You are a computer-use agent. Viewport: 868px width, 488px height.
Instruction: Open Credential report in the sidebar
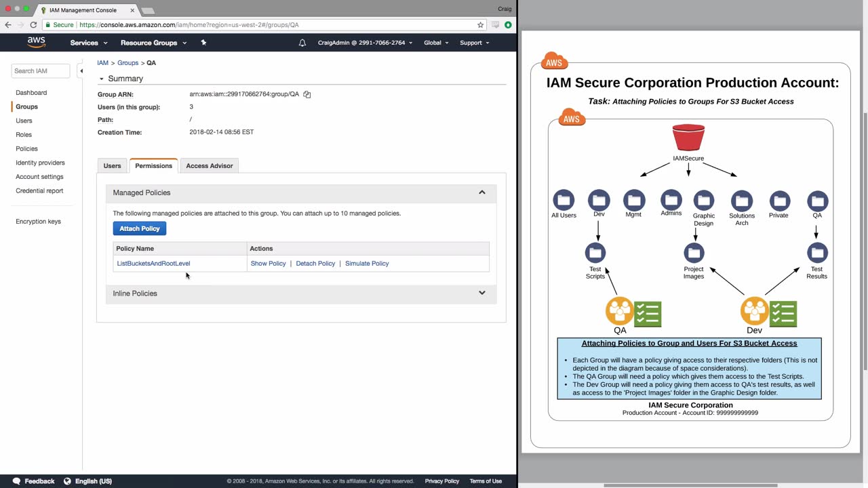coord(39,191)
